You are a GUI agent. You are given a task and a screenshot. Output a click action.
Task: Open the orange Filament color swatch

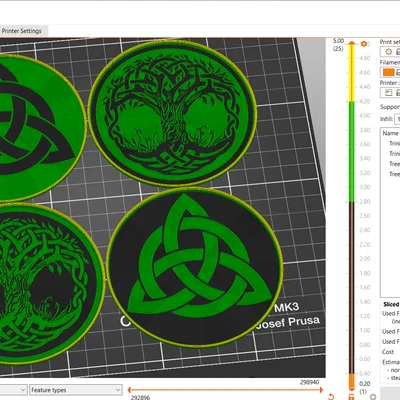point(388,72)
